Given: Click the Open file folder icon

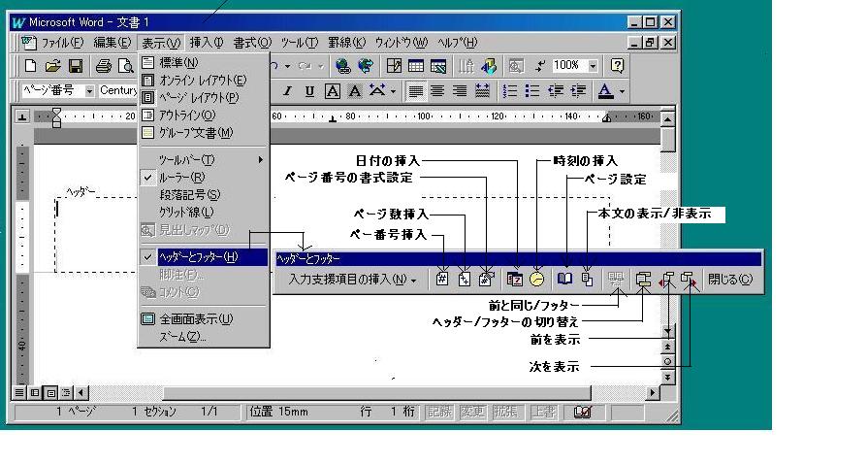Looking at the screenshot, I should (x=52, y=66).
